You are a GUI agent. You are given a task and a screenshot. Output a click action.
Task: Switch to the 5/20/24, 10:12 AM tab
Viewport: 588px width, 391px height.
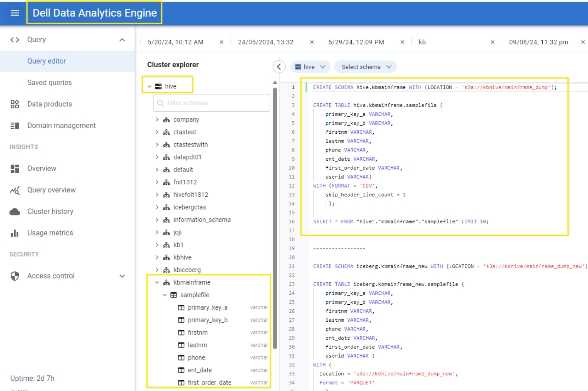tap(175, 42)
